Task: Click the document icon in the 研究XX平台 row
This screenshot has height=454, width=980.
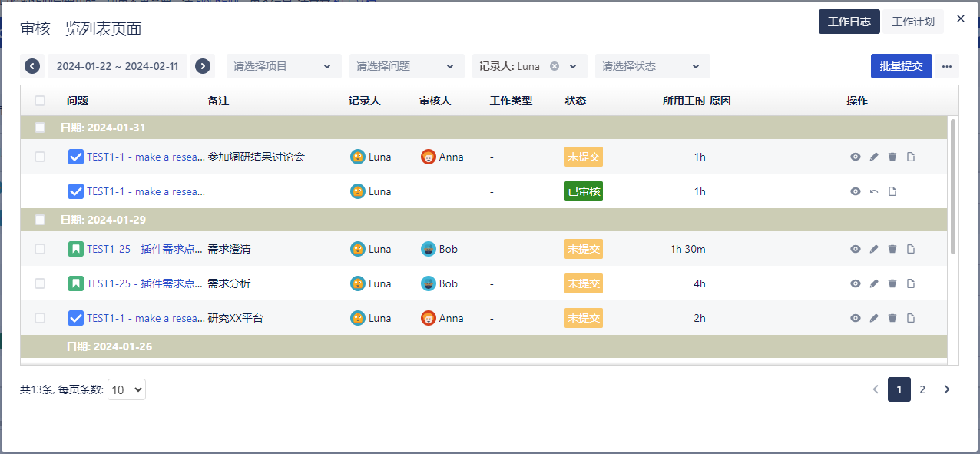Action: click(x=911, y=318)
